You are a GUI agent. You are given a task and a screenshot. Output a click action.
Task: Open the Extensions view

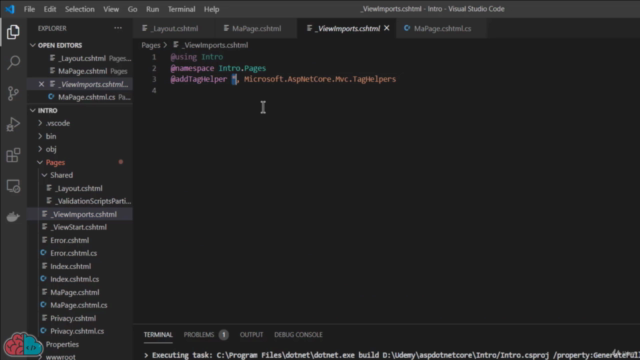tap(13, 155)
